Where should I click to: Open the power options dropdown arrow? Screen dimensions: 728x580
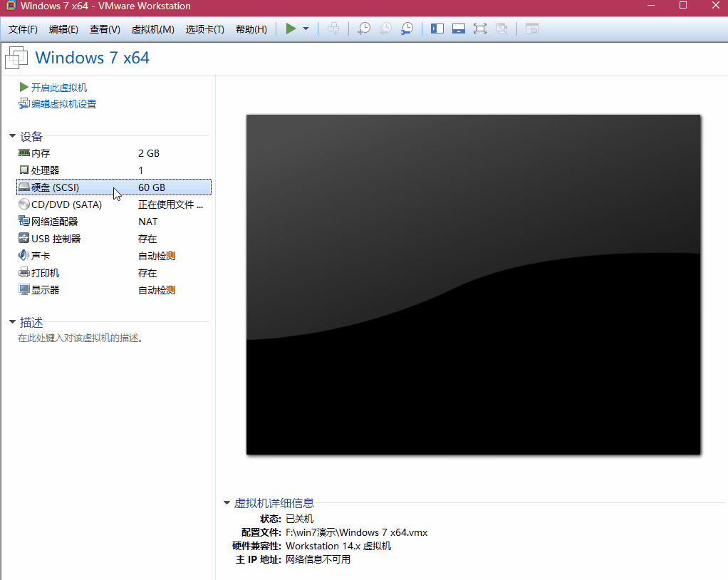click(306, 29)
